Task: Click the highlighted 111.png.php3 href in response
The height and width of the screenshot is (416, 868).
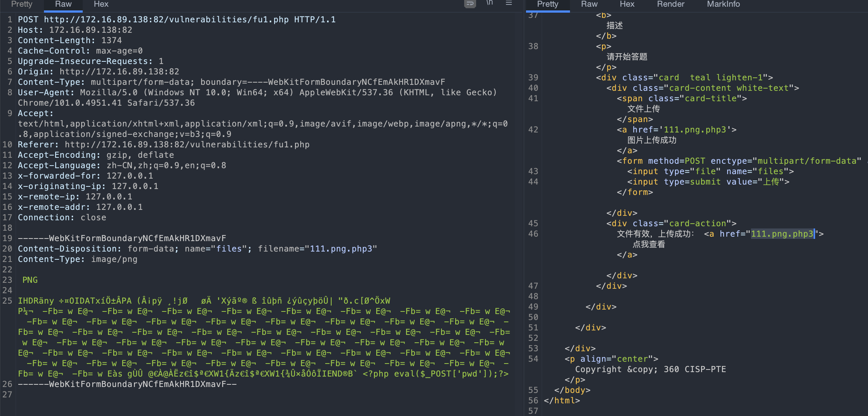Action: coord(782,234)
